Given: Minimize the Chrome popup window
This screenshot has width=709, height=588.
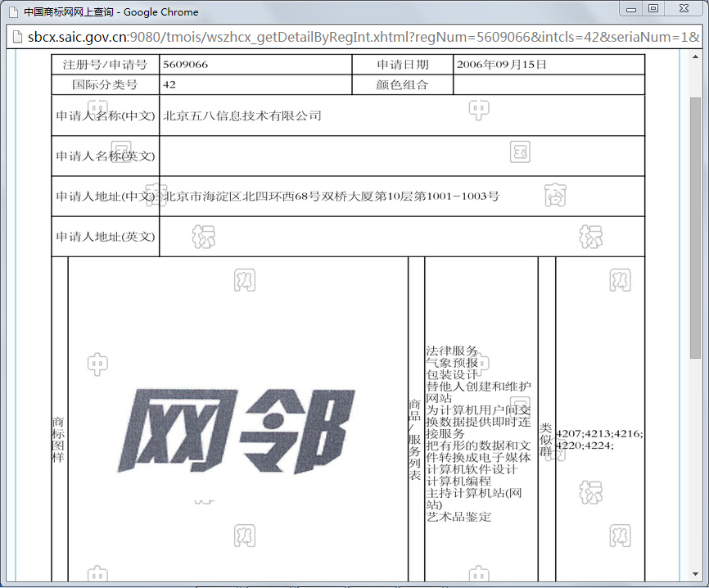Looking at the screenshot, I should [x=631, y=9].
